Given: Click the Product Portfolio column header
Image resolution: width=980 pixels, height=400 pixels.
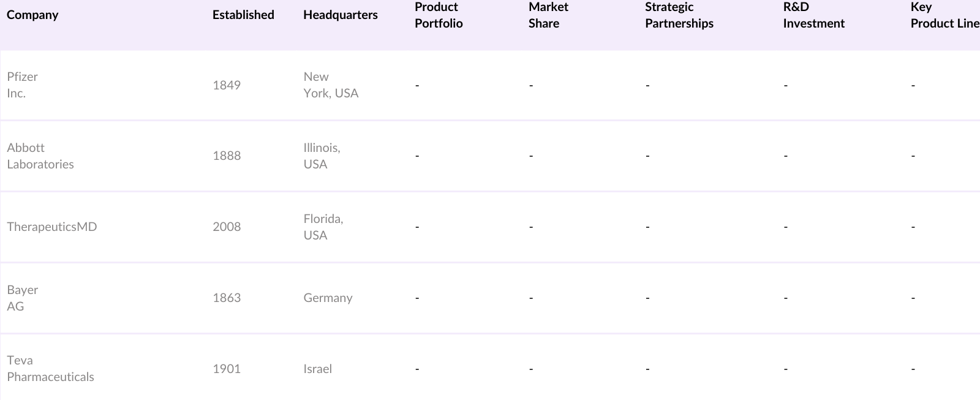Looking at the screenshot, I should (439, 15).
